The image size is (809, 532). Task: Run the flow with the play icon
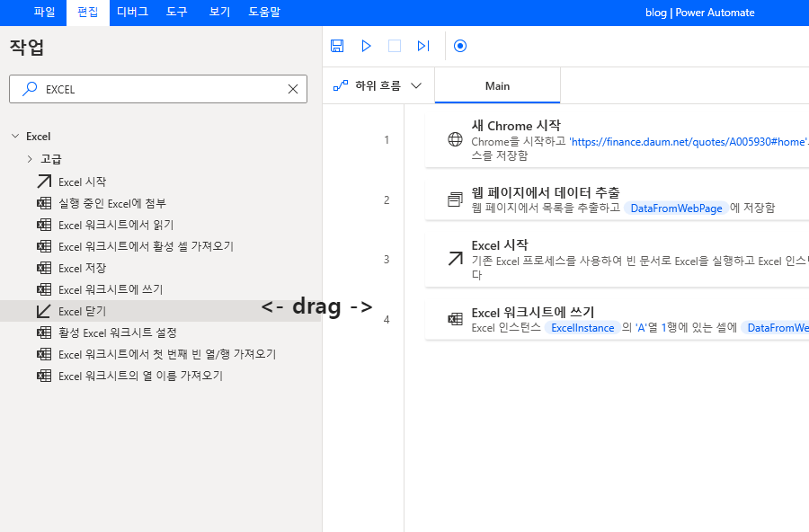coord(367,46)
